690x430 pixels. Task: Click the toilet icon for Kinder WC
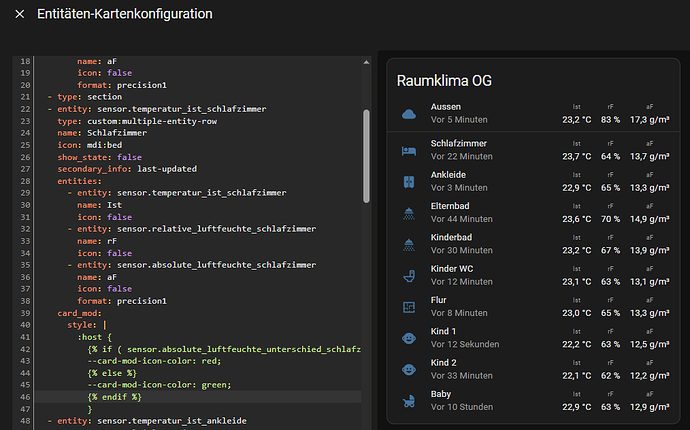[x=408, y=275]
